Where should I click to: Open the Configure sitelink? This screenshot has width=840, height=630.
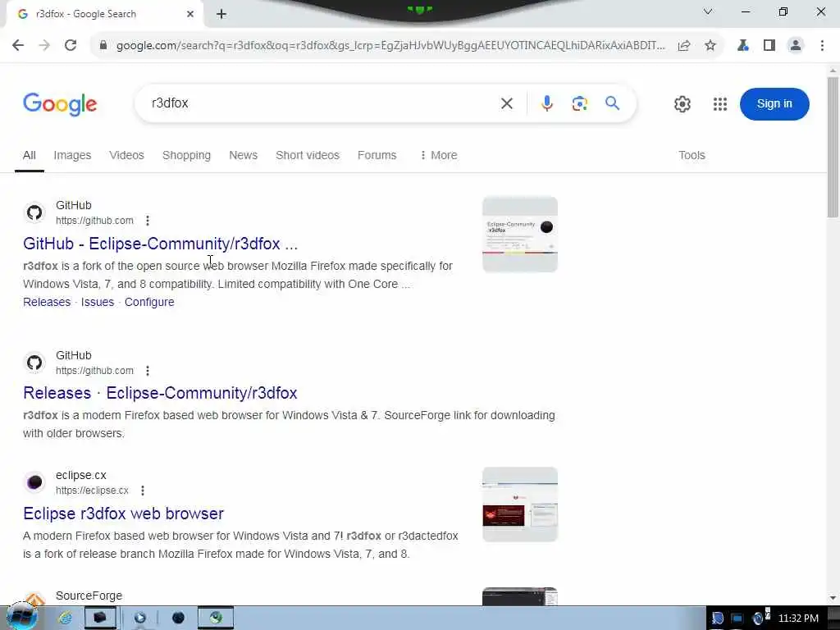pos(149,302)
